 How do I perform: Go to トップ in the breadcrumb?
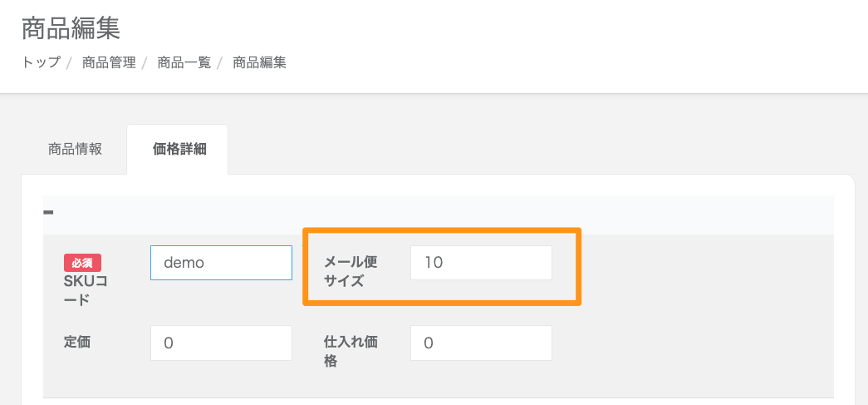pyautogui.click(x=41, y=62)
